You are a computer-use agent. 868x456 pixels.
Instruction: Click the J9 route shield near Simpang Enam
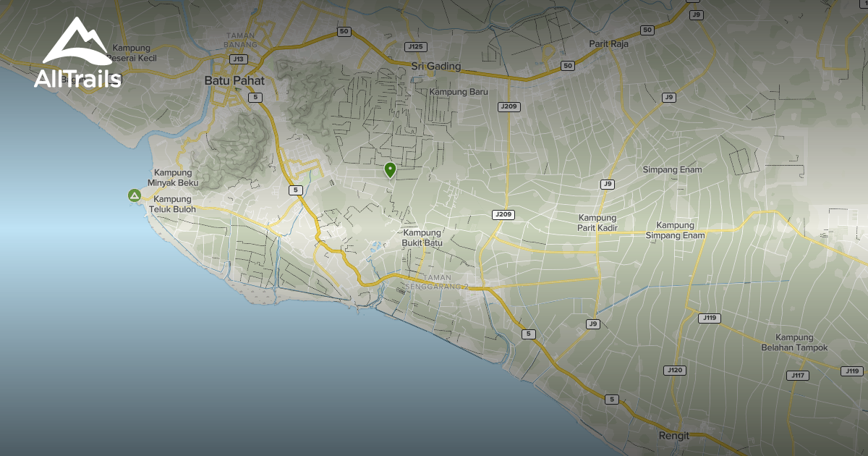pos(606,182)
